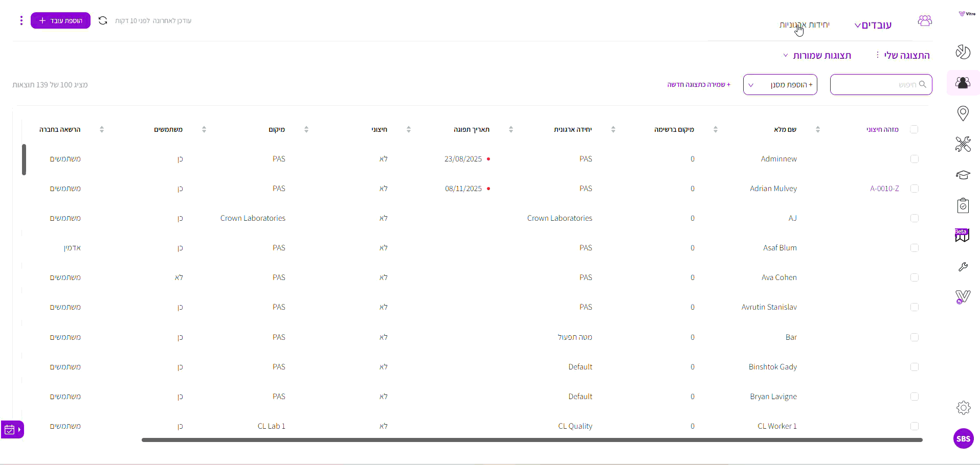This screenshot has width=980, height=465.
Task: Select the Asaf Blum row checkbox
Action: (915, 248)
